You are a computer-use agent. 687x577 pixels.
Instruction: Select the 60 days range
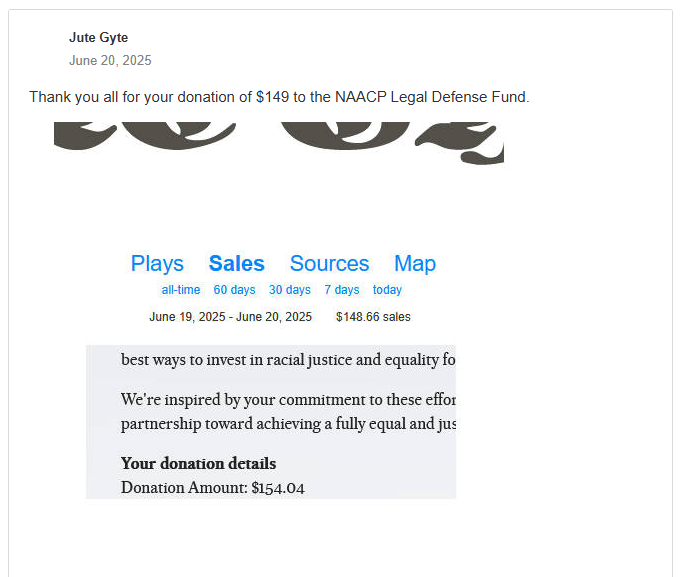pos(234,290)
